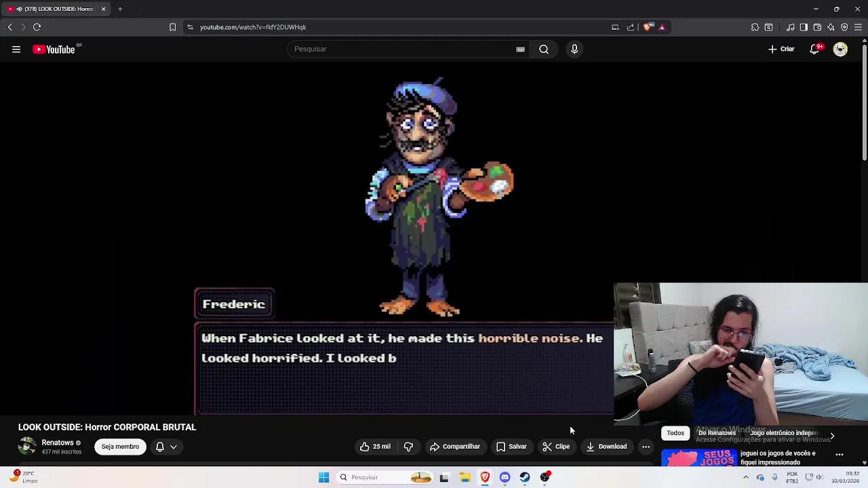This screenshot has height=488, width=868.
Task: Open browser extensions puzzle icon
Action: click(x=755, y=27)
